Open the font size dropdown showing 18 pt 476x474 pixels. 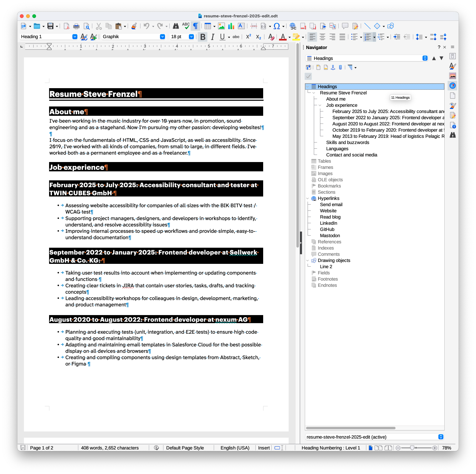point(191,37)
